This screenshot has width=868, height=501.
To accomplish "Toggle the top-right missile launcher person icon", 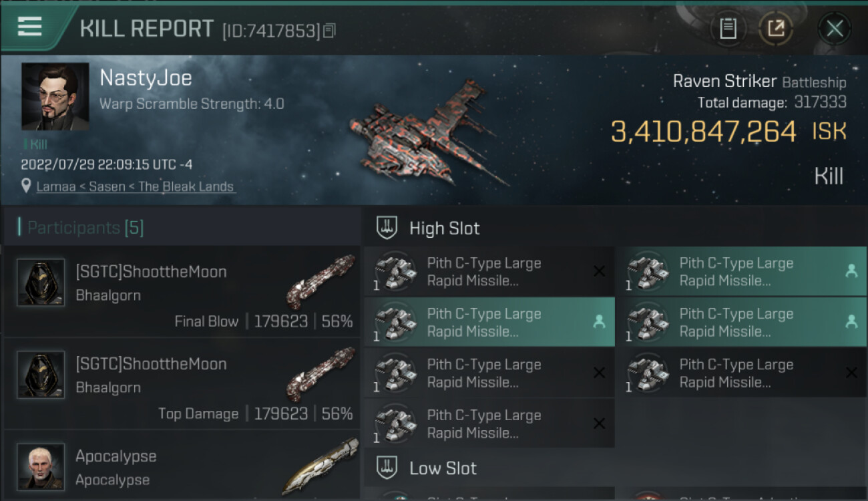I will (851, 271).
